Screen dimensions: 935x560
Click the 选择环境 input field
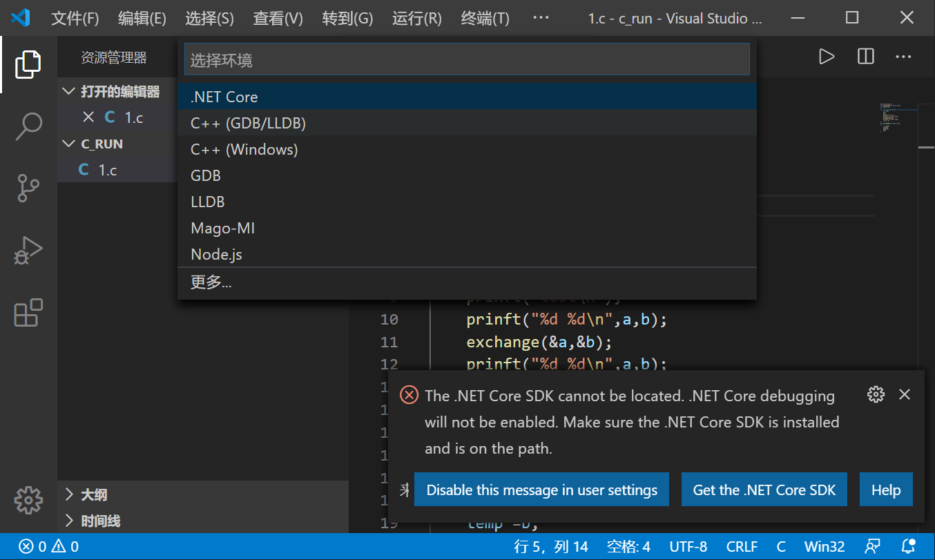(x=467, y=59)
